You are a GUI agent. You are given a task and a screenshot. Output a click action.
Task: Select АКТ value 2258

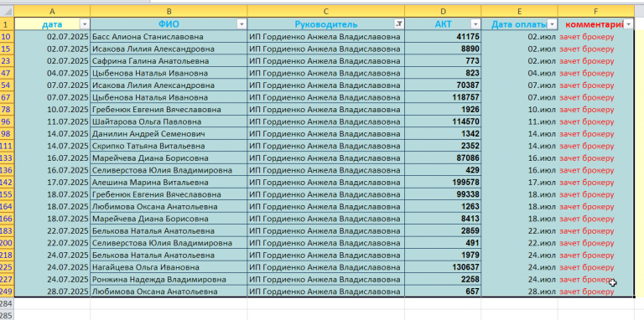tap(443, 280)
